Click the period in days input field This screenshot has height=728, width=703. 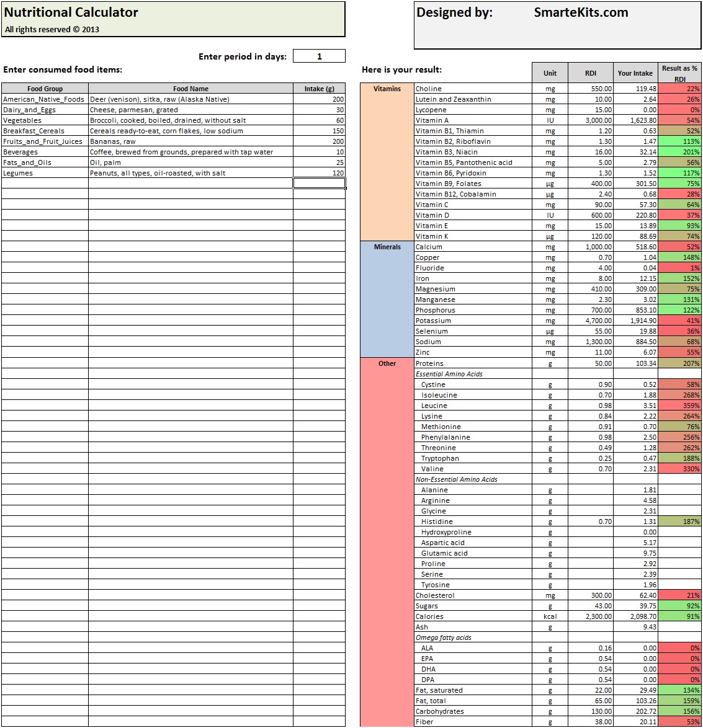318,56
